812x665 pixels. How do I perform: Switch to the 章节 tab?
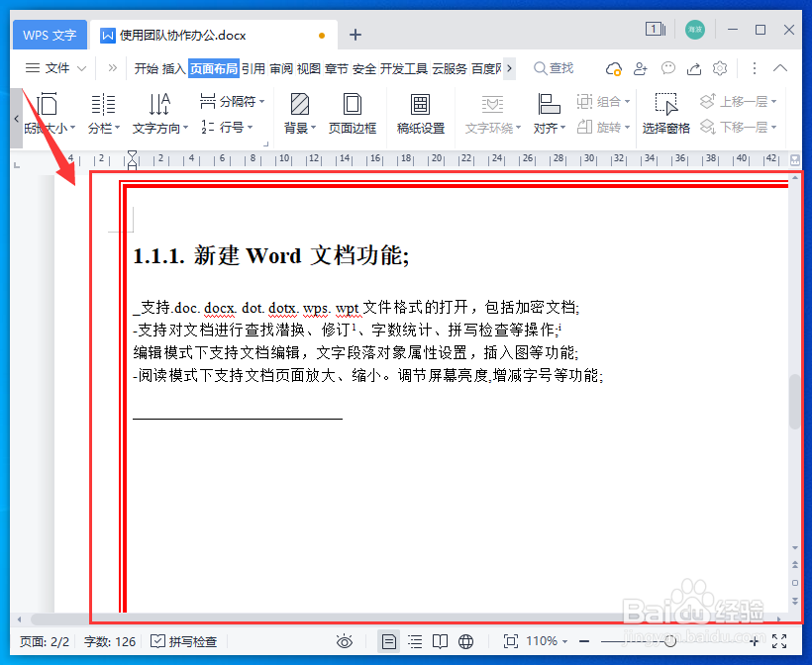click(337, 68)
